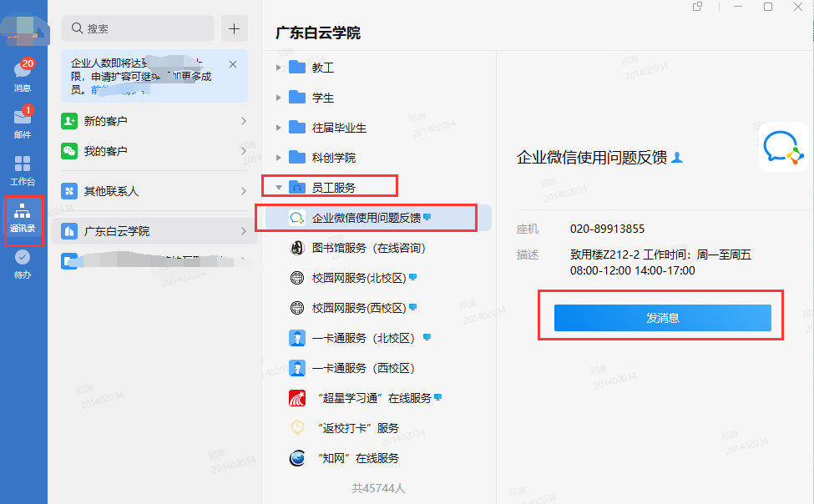Open the 邮件 mail icon
The height and width of the screenshot is (504, 814).
click(23, 119)
